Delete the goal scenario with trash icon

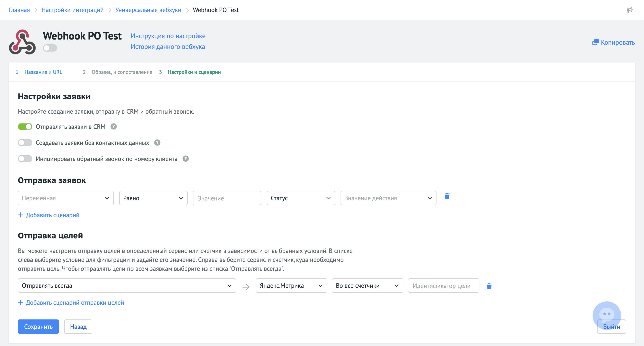489,286
